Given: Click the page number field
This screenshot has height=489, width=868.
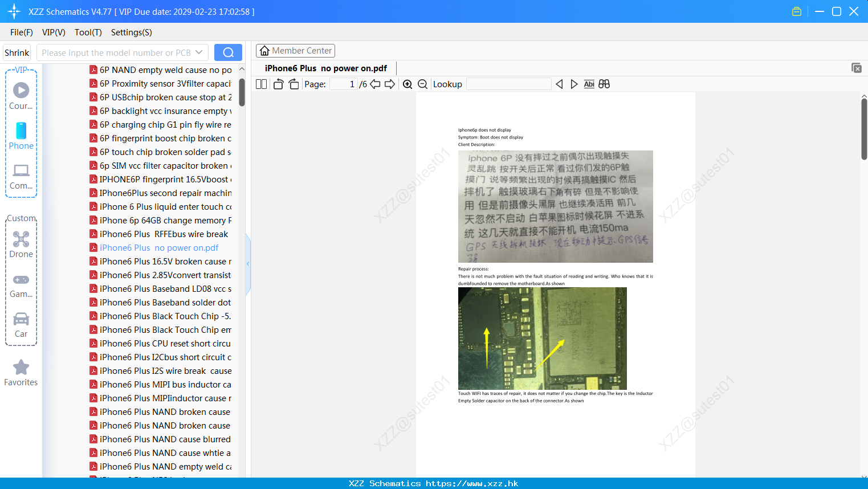Looking at the screenshot, I should 344,84.
